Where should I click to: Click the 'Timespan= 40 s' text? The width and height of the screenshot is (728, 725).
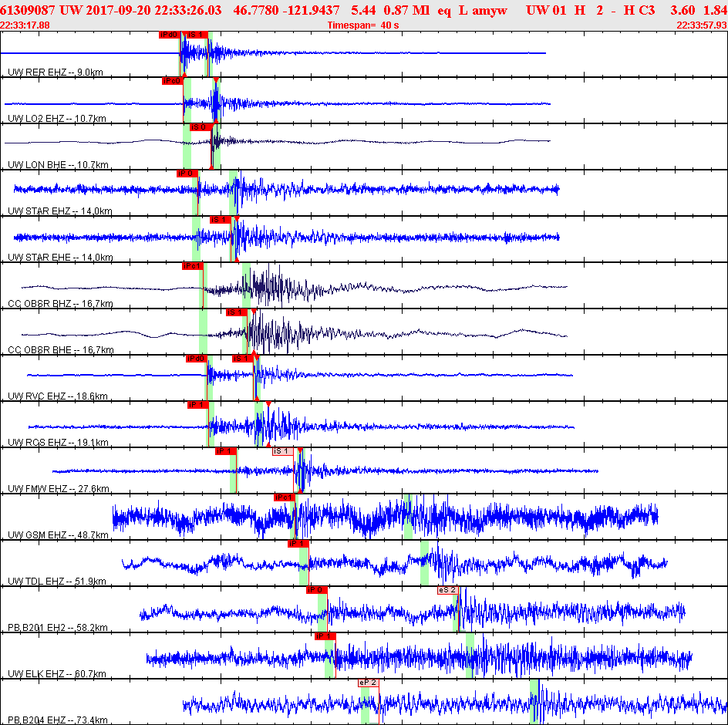(x=363, y=25)
